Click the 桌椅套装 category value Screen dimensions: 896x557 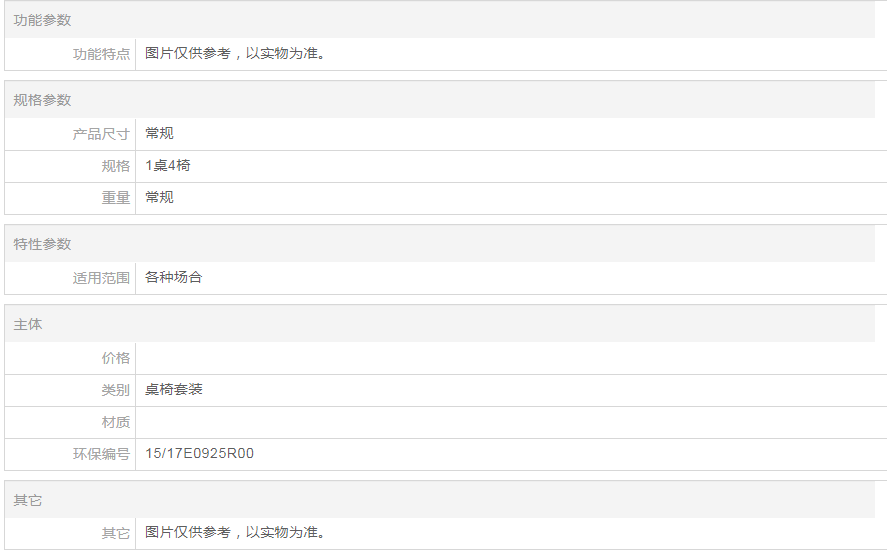click(x=173, y=390)
